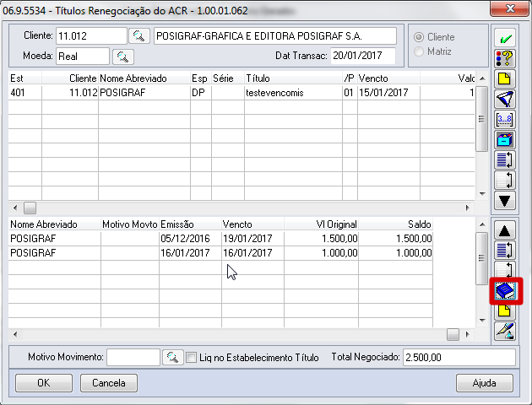This screenshot has width=532, height=405.
Task: Click the Vl Original column header
Action: click(x=321, y=224)
